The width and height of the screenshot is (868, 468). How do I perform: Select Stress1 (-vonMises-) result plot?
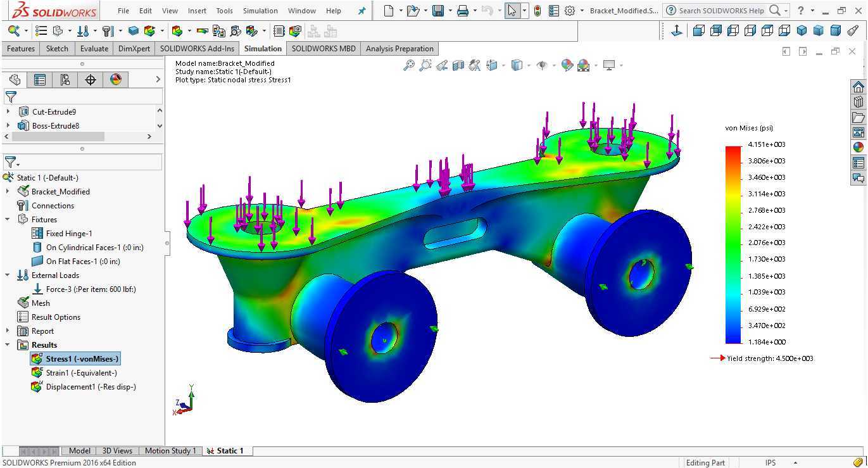[x=75, y=359]
